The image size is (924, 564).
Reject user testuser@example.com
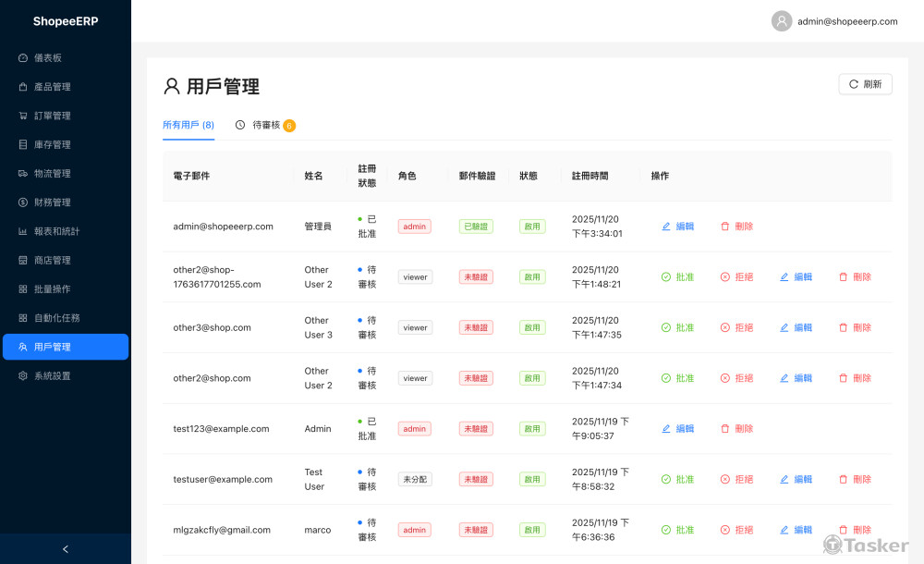[x=736, y=479]
